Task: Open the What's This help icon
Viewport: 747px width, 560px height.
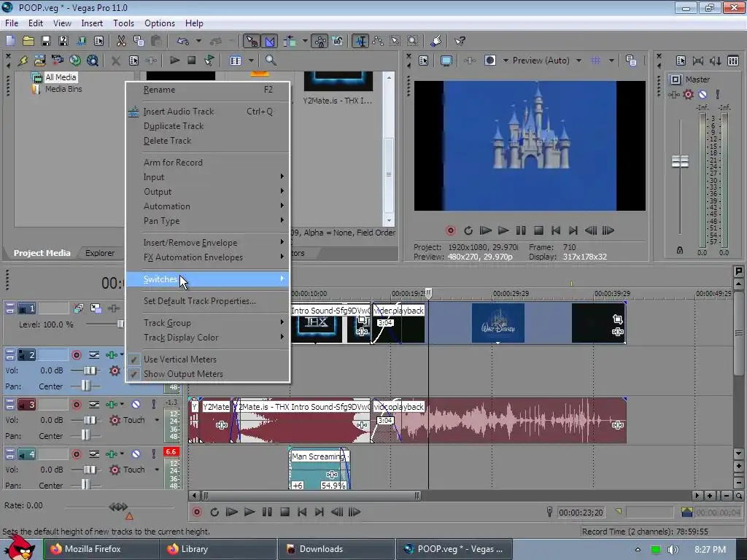Action: click(460, 41)
